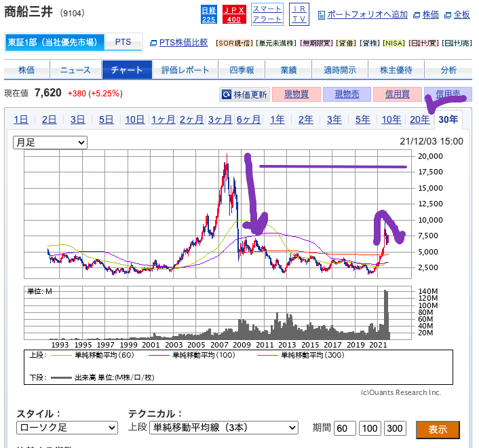Image resolution: width=479 pixels, height=448 pixels.
Task: Select the チャート tab
Action: [x=127, y=70]
